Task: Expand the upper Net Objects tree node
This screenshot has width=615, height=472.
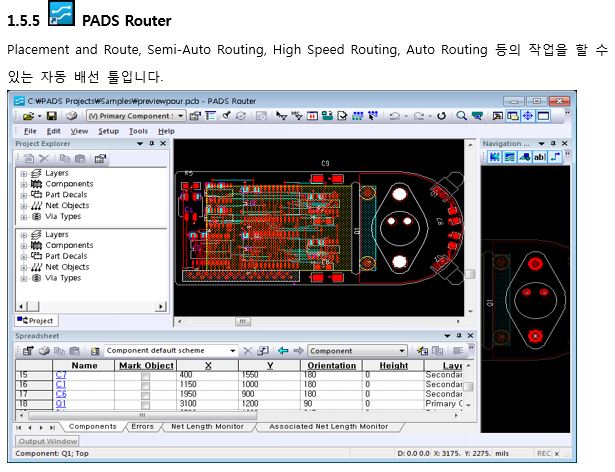Action: [x=24, y=206]
